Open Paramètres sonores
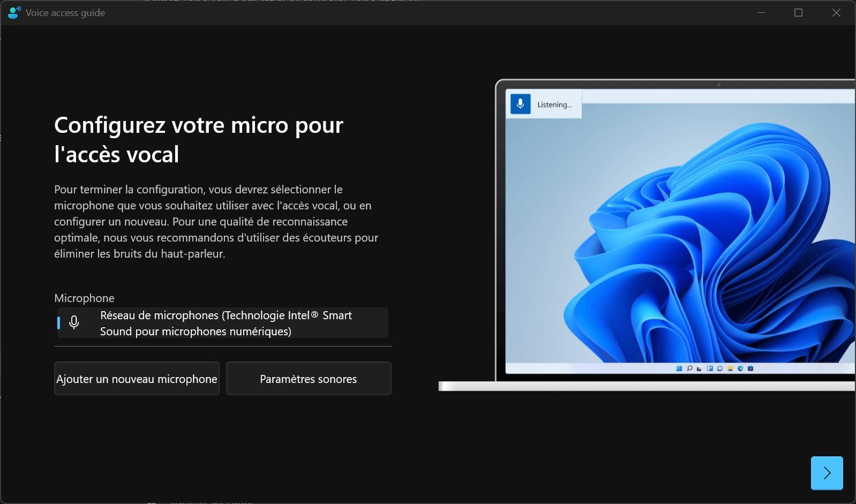Image resolution: width=856 pixels, height=504 pixels. point(309,379)
